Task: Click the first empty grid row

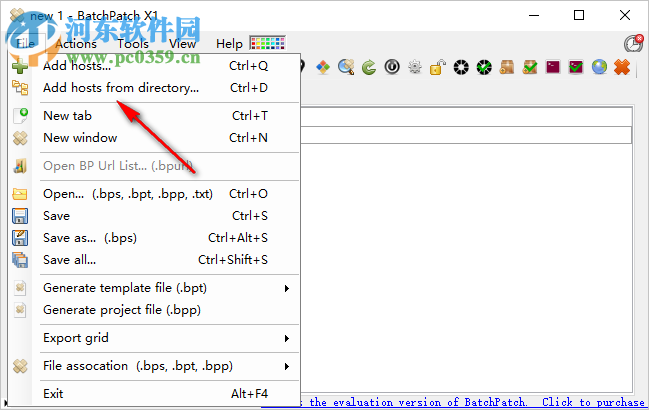Action: 466,135
